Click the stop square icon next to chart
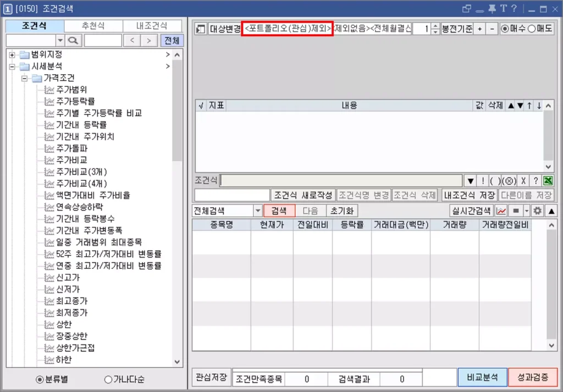Screen dimensions: 563x392 tap(516, 211)
